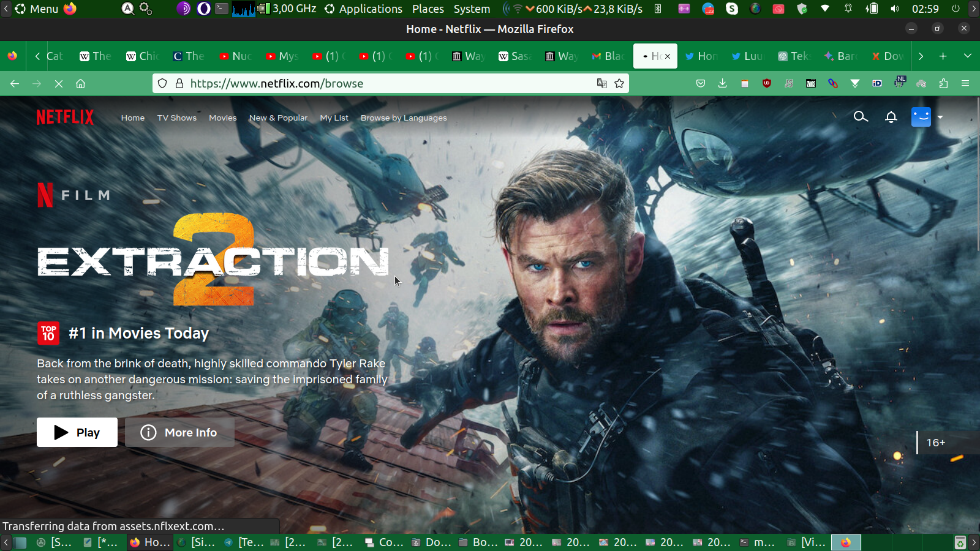Viewport: 980px width, 551px height.
Task: Open the power/shutdown menu
Action: point(956,9)
